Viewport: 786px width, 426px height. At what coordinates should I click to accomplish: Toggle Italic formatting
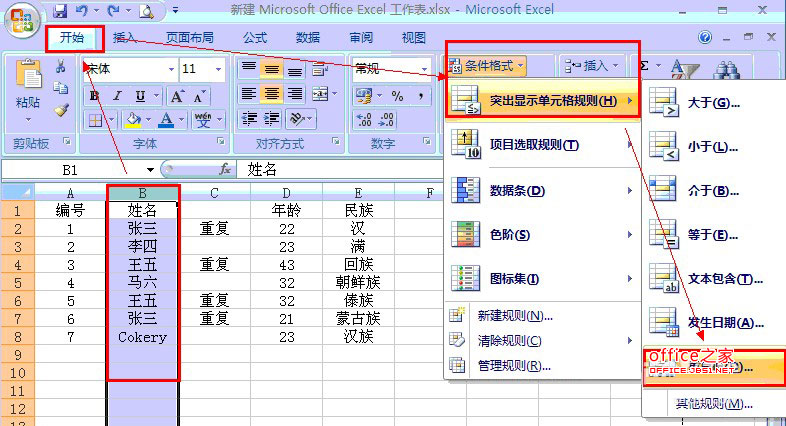117,96
